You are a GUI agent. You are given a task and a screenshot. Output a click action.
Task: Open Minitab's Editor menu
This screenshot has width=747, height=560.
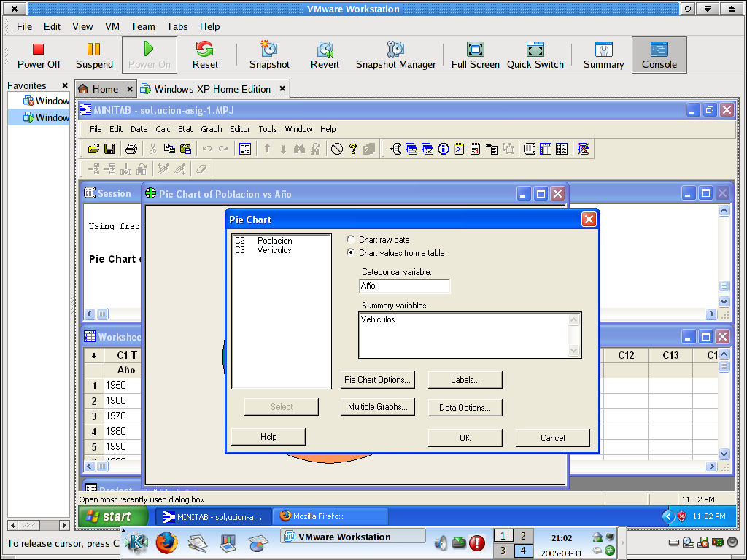[239, 129]
